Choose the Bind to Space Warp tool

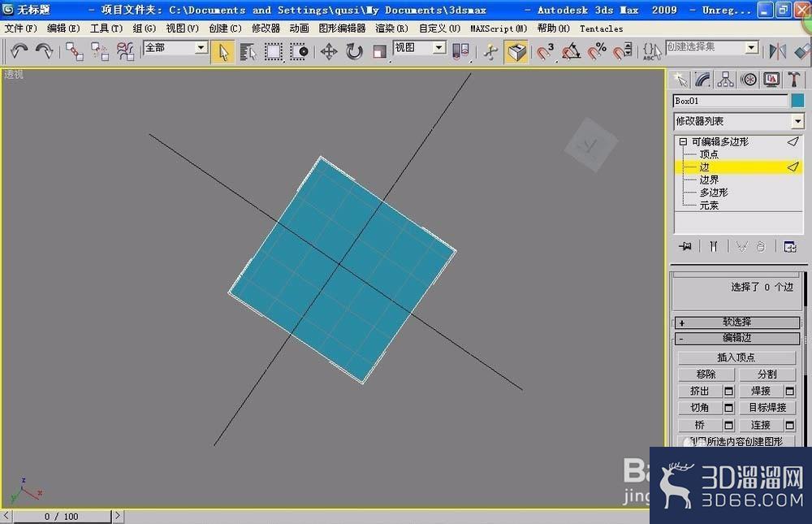(x=125, y=51)
